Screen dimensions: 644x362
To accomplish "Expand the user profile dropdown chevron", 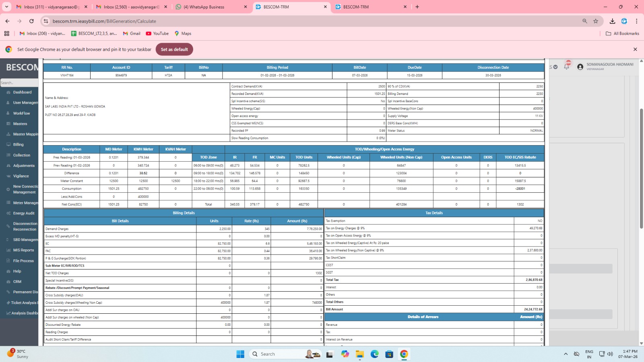I will pyautogui.click(x=555, y=67).
